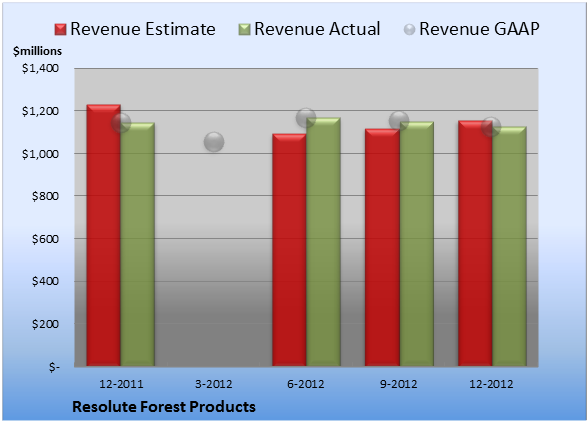Image resolution: width=588 pixels, height=422 pixels.
Task: Select the red estimate bar for 6-2012
Action: (x=289, y=250)
